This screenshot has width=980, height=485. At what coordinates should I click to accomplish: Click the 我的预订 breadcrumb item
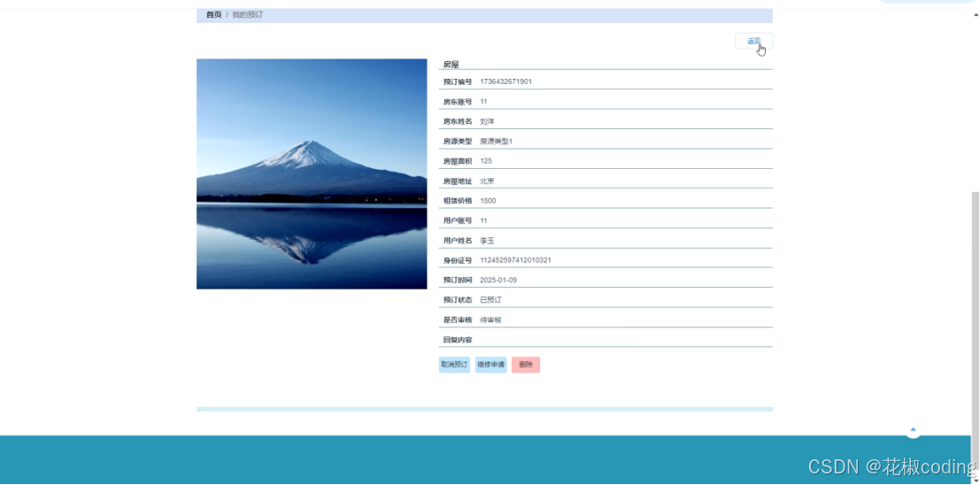pyautogui.click(x=248, y=14)
